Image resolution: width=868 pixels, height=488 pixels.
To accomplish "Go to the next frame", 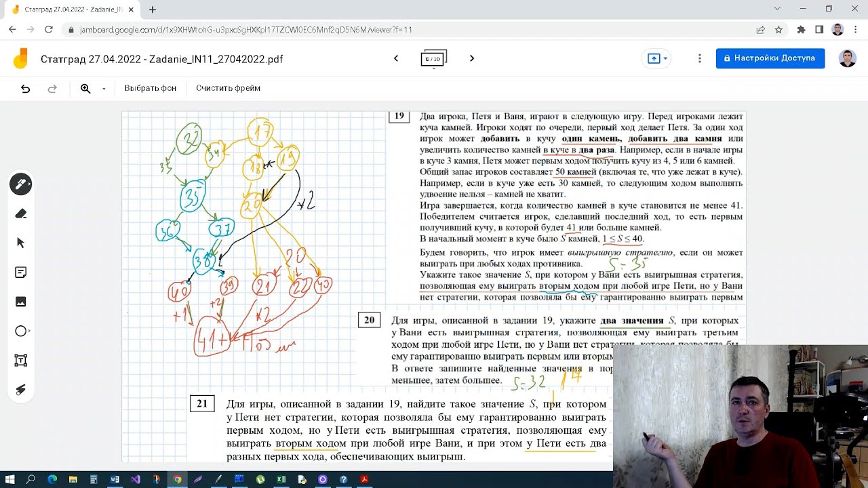I will coord(472,58).
